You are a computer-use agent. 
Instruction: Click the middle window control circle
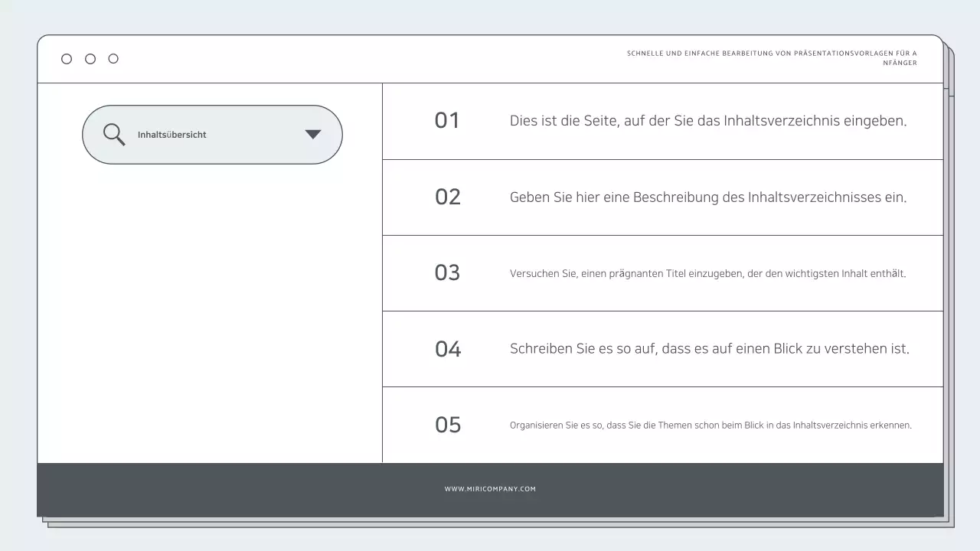pyautogui.click(x=90, y=58)
